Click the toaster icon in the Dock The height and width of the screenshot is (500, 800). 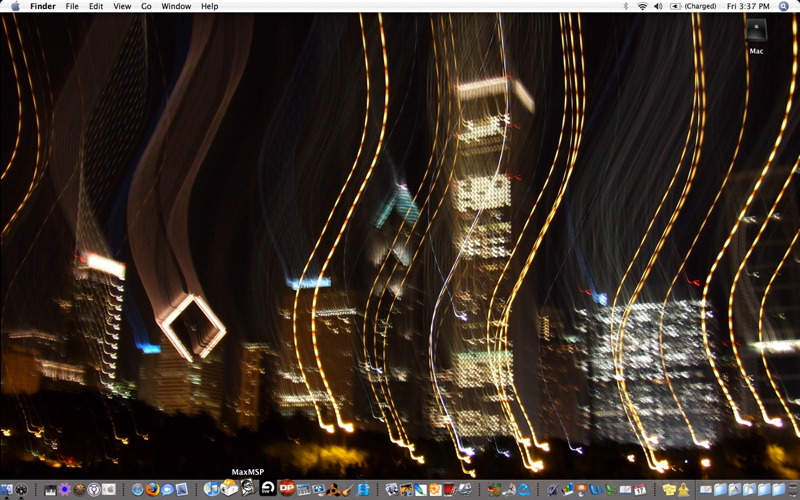click(x=229, y=487)
